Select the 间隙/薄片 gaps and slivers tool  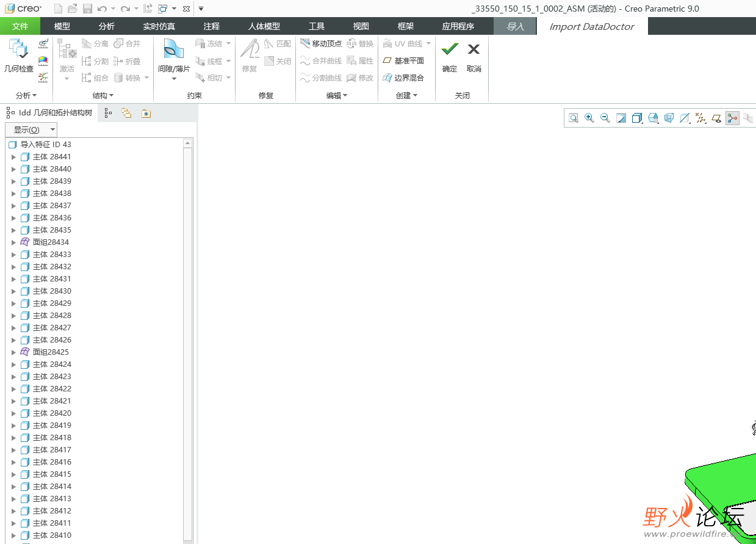(x=174, y=56)
